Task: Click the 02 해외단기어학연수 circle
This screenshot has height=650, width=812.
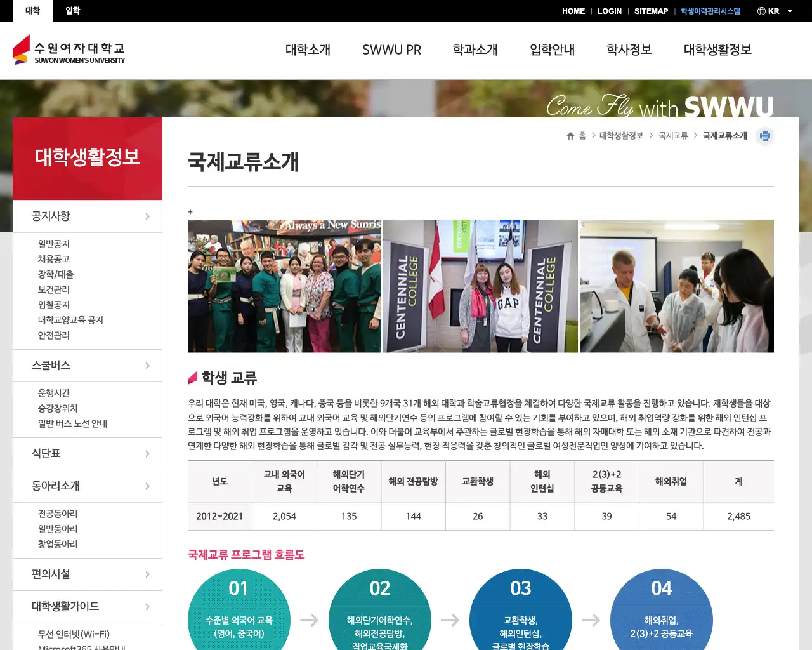Action: pos(379,610)
